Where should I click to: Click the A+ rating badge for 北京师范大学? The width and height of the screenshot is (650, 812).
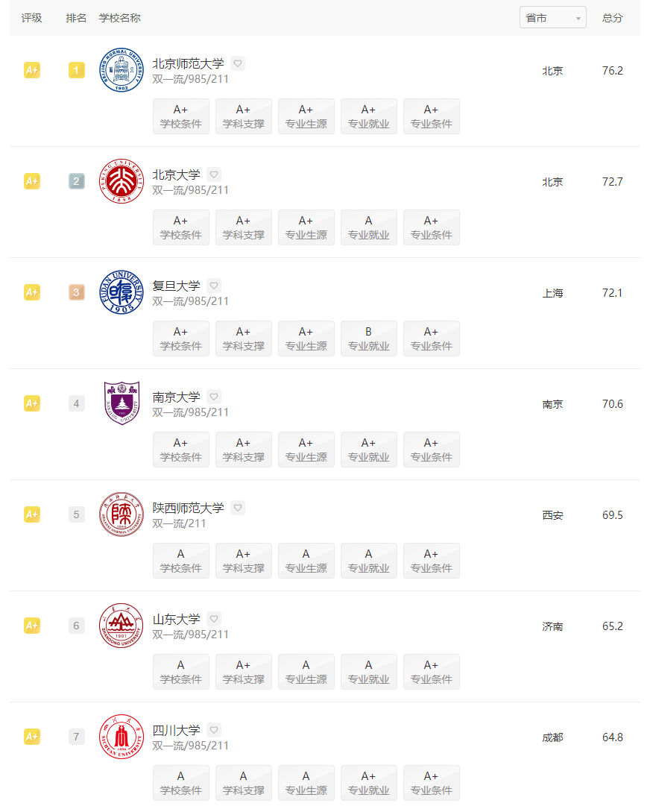32,70
